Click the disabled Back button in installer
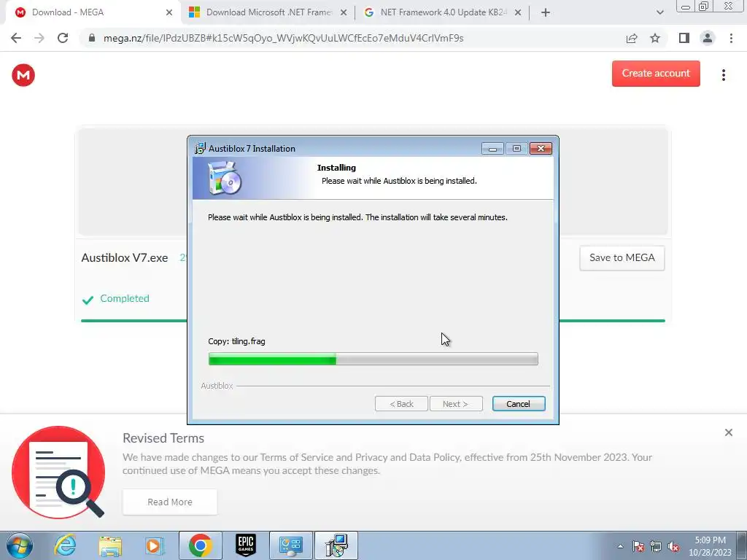Screen dimensions: 747x560 tap(401, 404)
